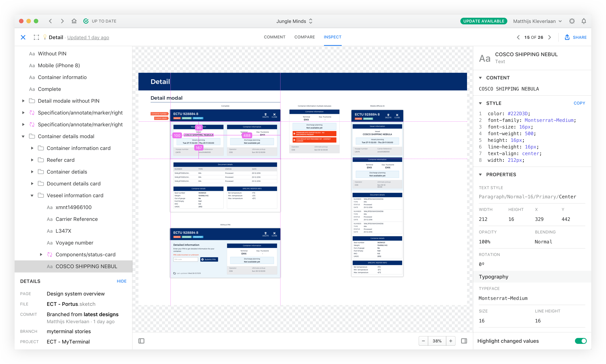606x364 pixels.
Task: Collapse the STYLE section
Action: click(x=480, y=103)
